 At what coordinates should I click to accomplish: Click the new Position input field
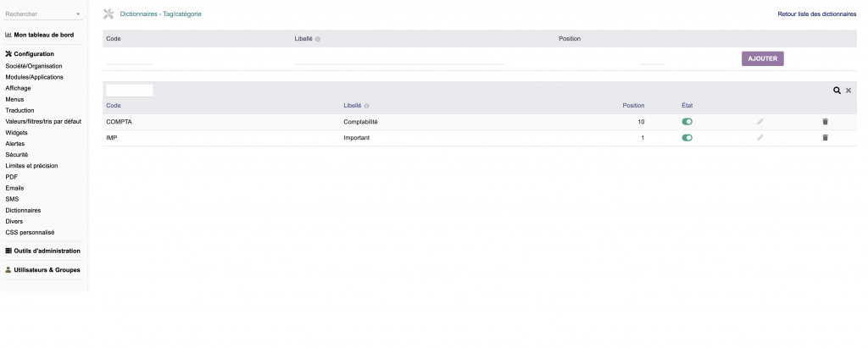pos(652,59)
